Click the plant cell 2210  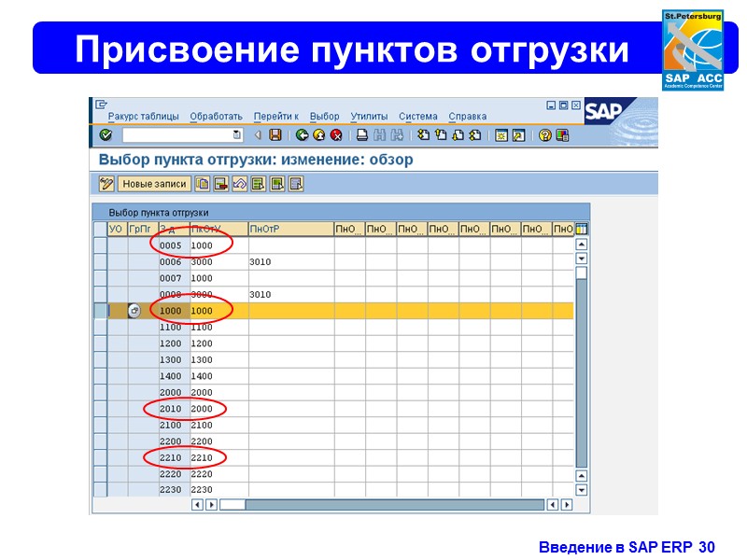pos(174,457)
